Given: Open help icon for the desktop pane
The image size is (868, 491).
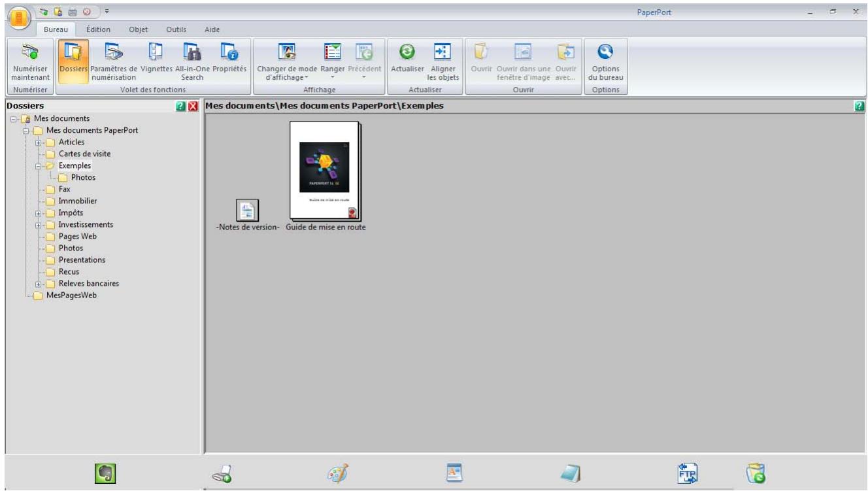Looking at the screenshot, I should click(x=860, y=106).
